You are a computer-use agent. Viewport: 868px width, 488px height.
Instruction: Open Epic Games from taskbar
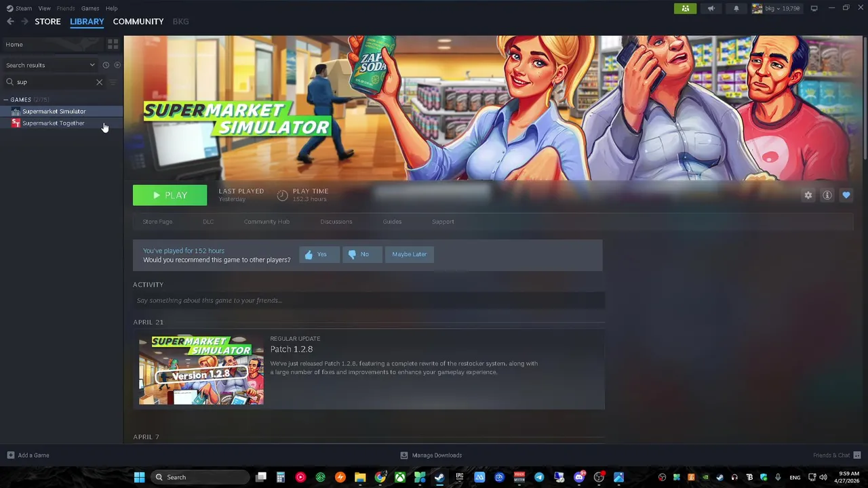pos(460,477)
